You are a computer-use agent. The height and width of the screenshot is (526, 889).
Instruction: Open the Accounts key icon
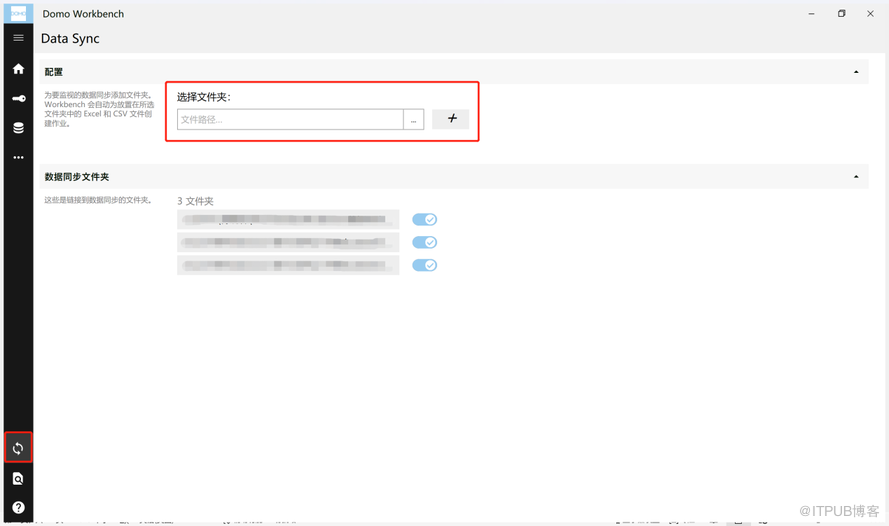coord(18,99)
